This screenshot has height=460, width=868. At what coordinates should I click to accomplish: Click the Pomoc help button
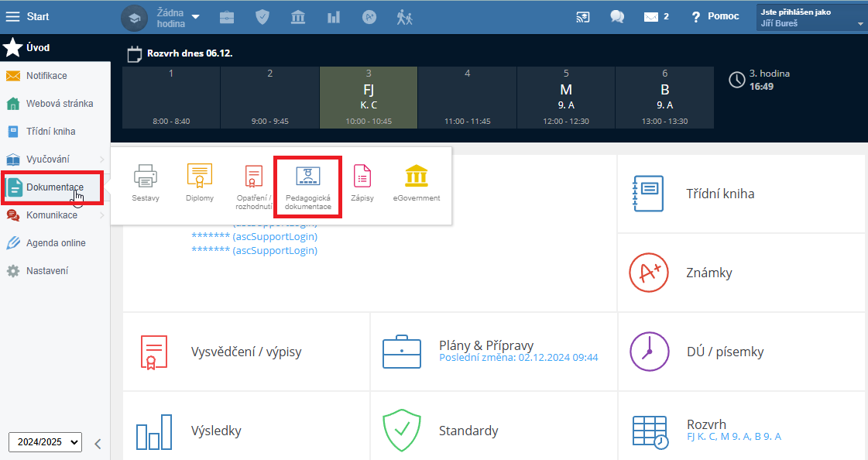click(x=715, y=16)
